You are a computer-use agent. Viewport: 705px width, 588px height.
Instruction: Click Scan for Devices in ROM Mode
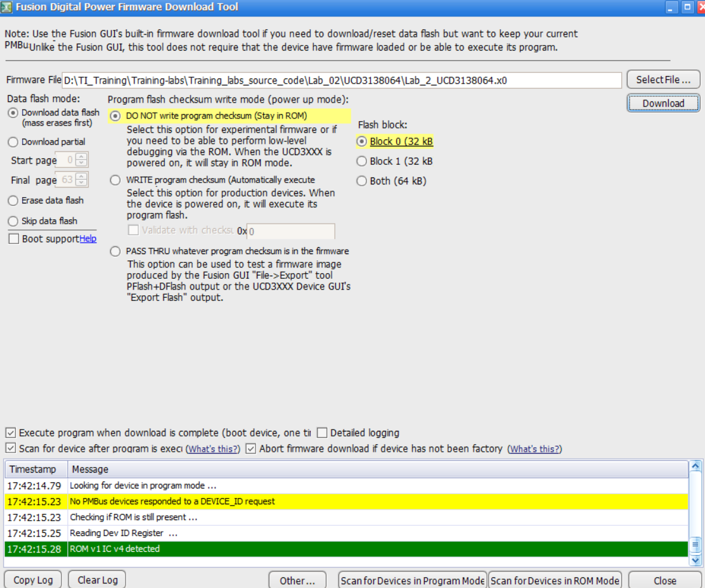click(555, 580)
